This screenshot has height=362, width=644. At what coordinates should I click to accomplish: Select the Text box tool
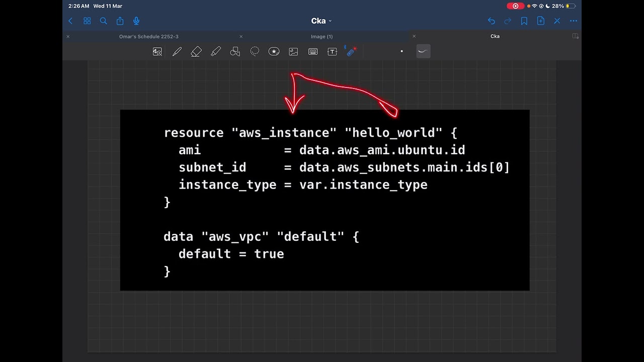point(332,51)
